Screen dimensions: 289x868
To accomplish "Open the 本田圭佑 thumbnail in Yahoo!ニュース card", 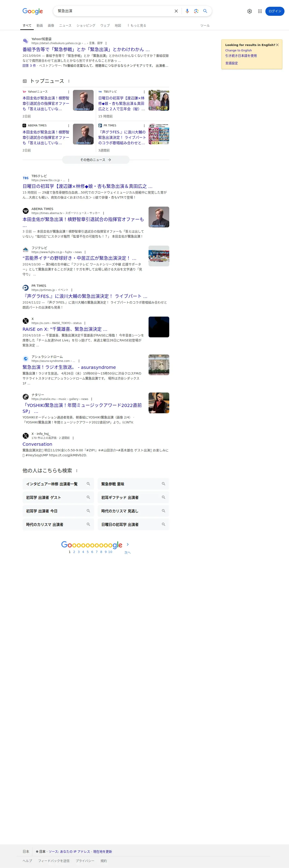I will 83,101.
